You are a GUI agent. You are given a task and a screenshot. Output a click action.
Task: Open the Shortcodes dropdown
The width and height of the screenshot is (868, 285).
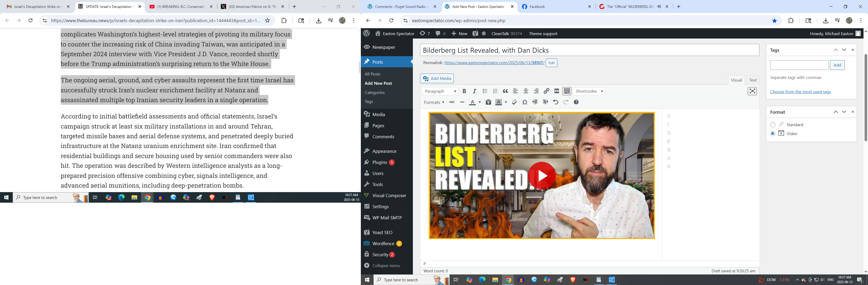[589, 91]
